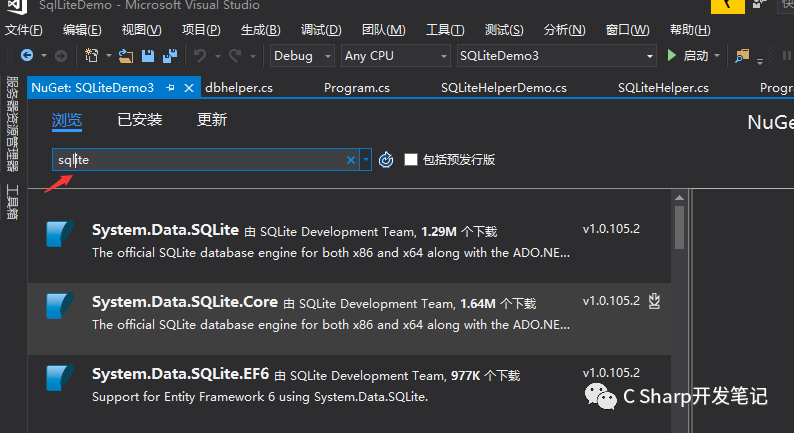Click the save file icon

(x=147, y=56)
